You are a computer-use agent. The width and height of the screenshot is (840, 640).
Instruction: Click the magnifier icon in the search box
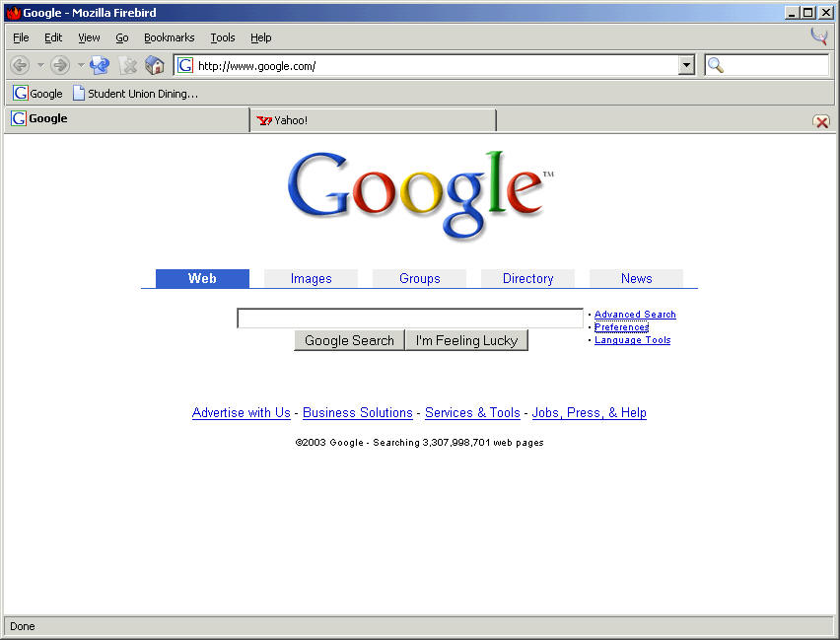point(715,65)
